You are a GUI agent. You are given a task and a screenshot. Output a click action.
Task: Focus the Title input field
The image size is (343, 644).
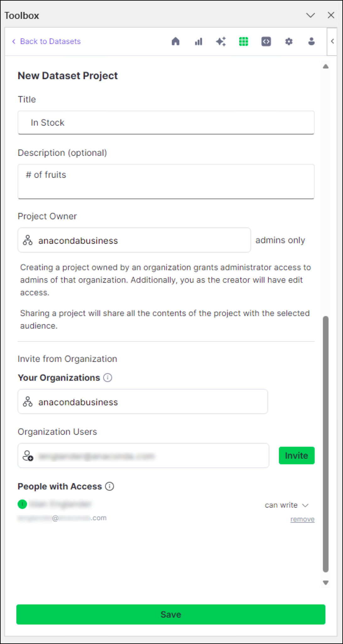[166, 123]
